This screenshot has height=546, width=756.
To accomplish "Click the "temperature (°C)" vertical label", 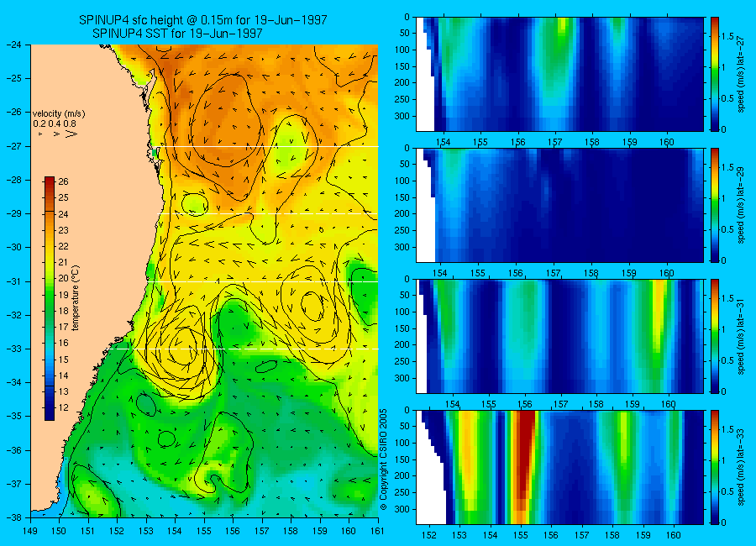I will point(76,298).
